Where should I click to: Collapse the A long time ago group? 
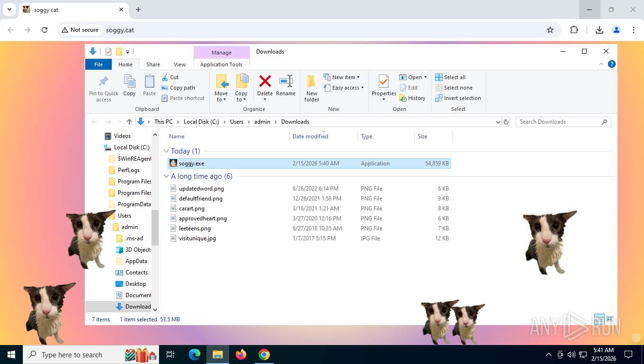click(166, 176)
